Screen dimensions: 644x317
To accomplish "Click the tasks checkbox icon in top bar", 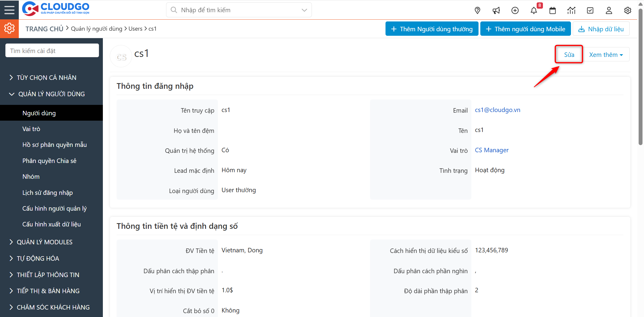I will pyautogui.click(x=590, y=10).
